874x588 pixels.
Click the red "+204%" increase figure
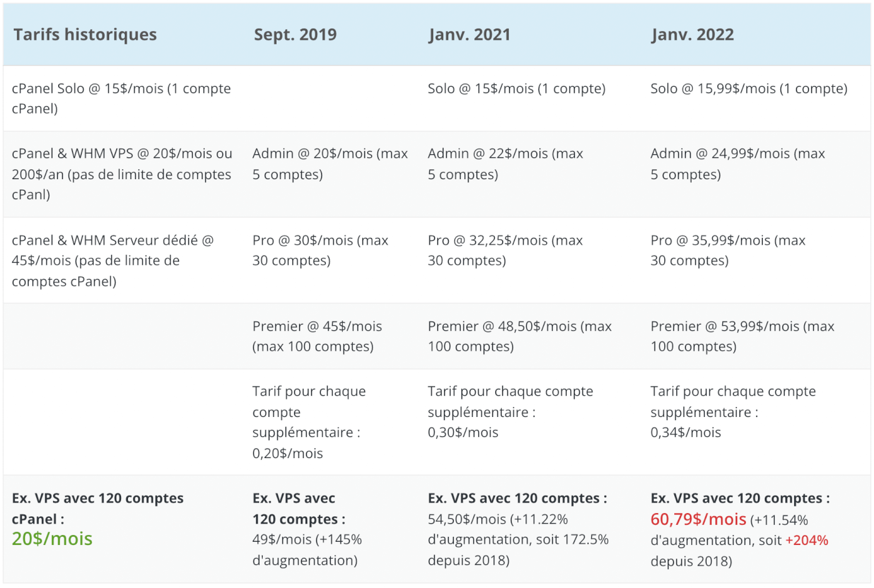coord(807,541)
